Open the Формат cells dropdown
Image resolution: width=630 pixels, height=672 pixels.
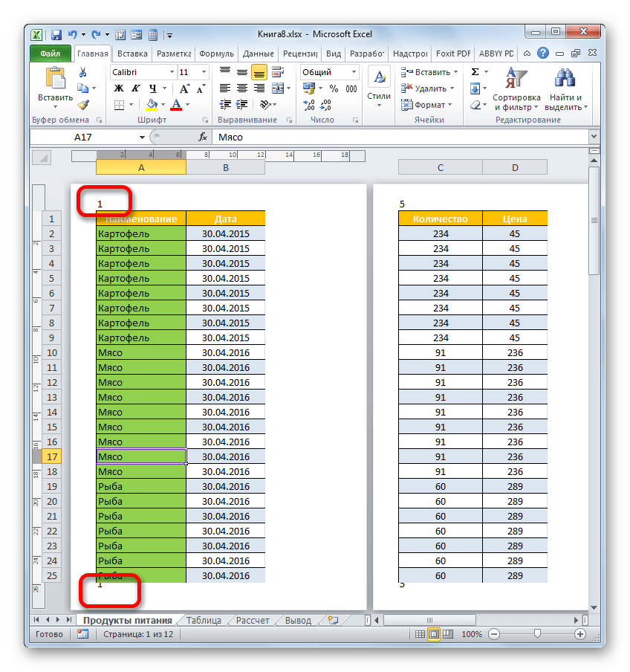pos(426,105)
